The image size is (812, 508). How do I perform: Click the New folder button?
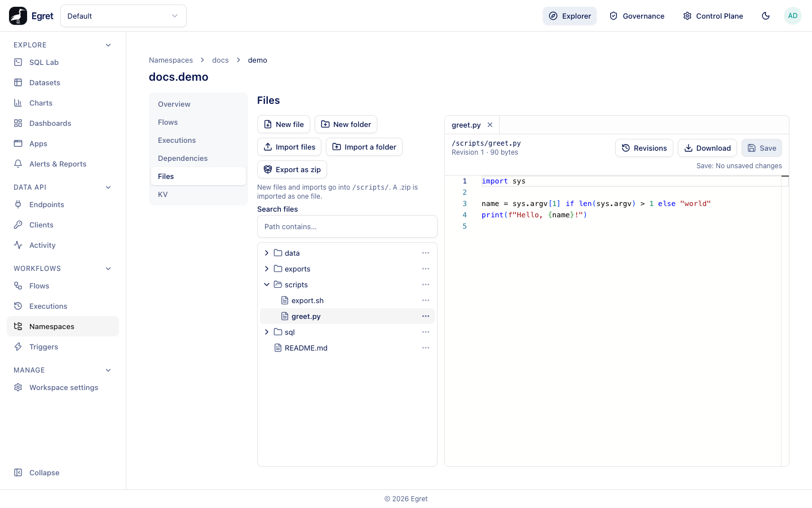346,124
